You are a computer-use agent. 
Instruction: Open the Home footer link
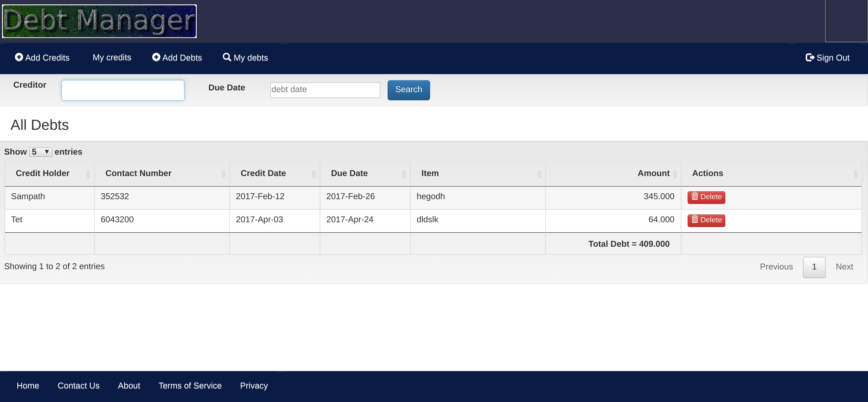pyautogui.click(x=28, y=386)
